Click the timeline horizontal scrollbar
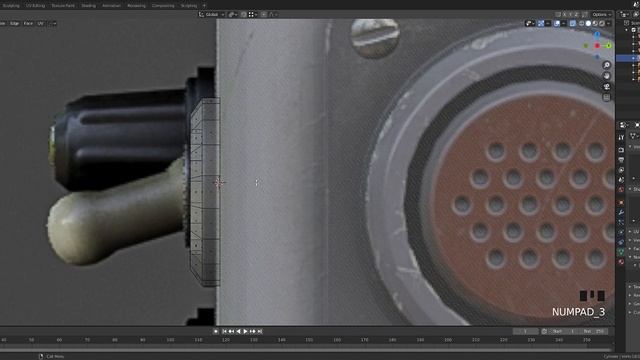 pos(306,350)
